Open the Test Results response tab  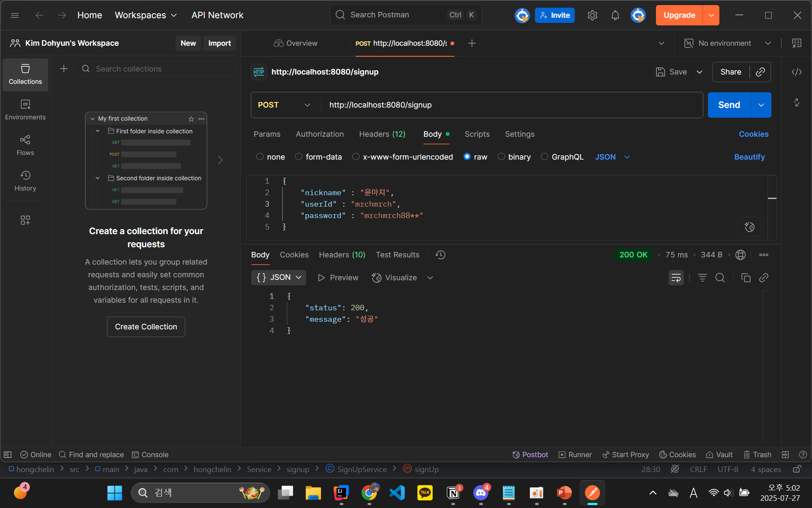pyautogui.click(x=397, y=255)
